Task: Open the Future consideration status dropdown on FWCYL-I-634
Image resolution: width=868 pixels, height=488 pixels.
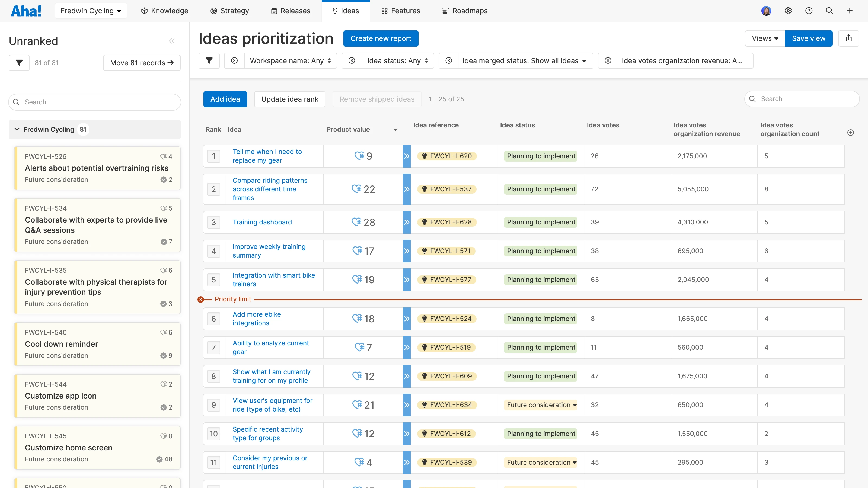Action: coord(541,405)
